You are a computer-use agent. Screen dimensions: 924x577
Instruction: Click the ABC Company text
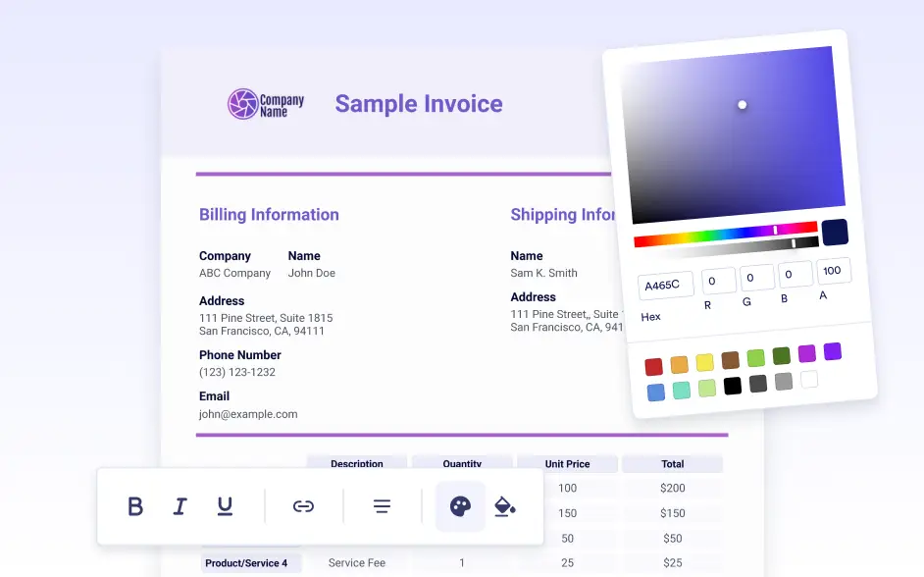(234, 273)
